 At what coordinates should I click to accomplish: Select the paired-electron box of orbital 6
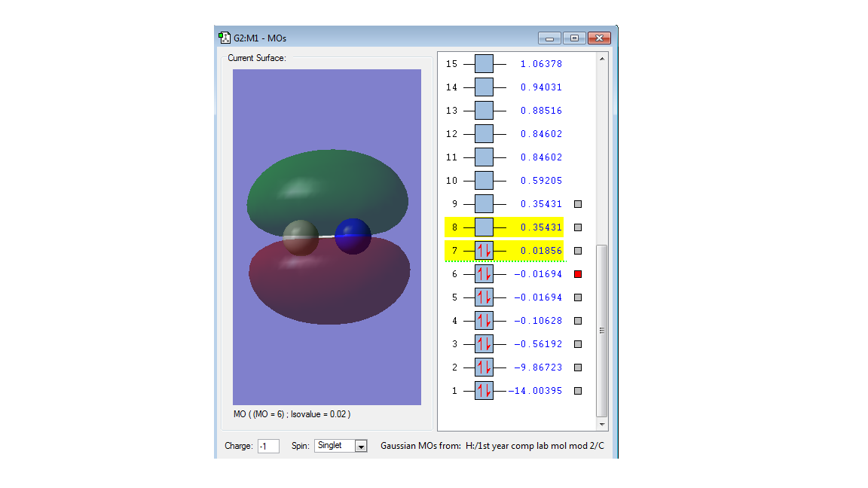tap(484, 274)
